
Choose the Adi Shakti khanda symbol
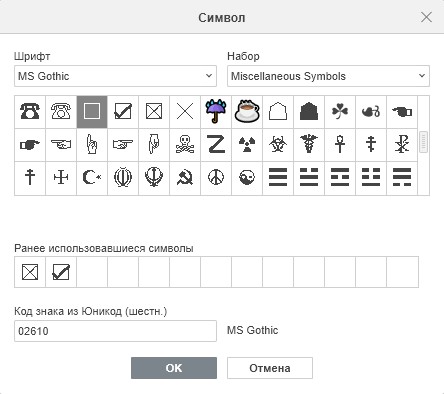point(154,178)
